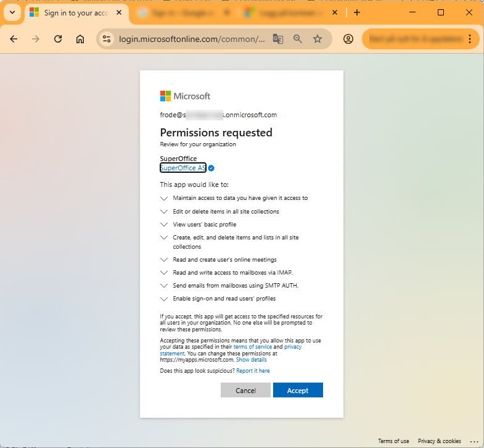This screenshot has height=448, width=484.
Task: Open the tab search dropdown arrow
Action: 12,13
